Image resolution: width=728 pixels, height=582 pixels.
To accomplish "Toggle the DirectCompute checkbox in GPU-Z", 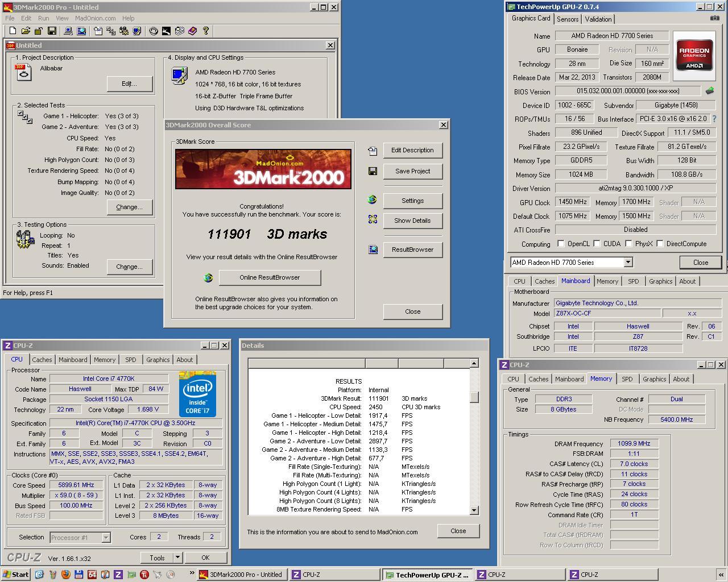I will pos(660,244).
